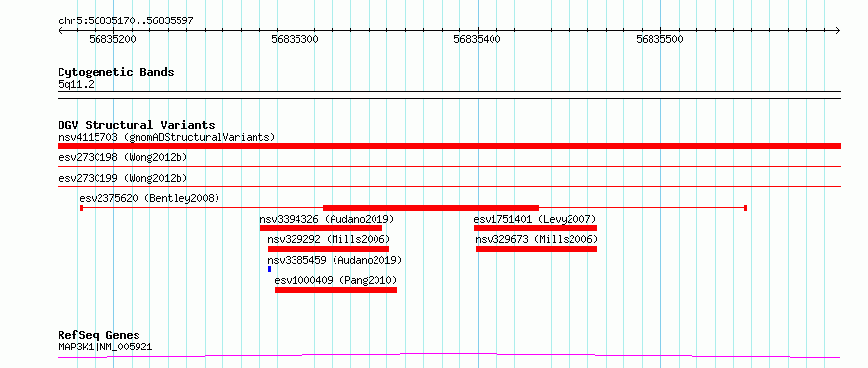
Task: Select variant label nsv4115703 (gnomADStructuralVariants)
Action: (x=167, y=137)
